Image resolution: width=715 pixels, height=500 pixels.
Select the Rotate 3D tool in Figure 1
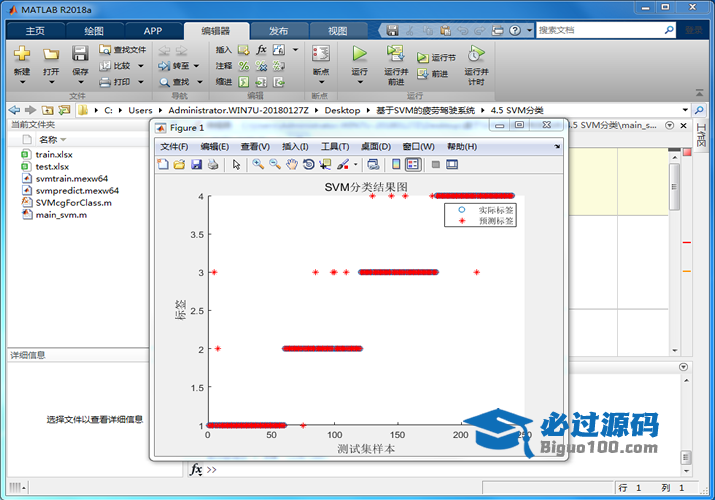point(309,164)
